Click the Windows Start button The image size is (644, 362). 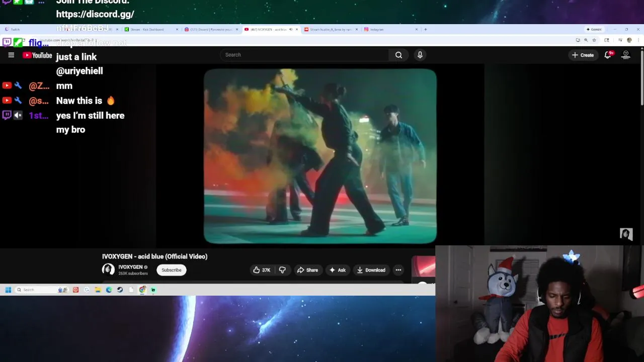8,290
